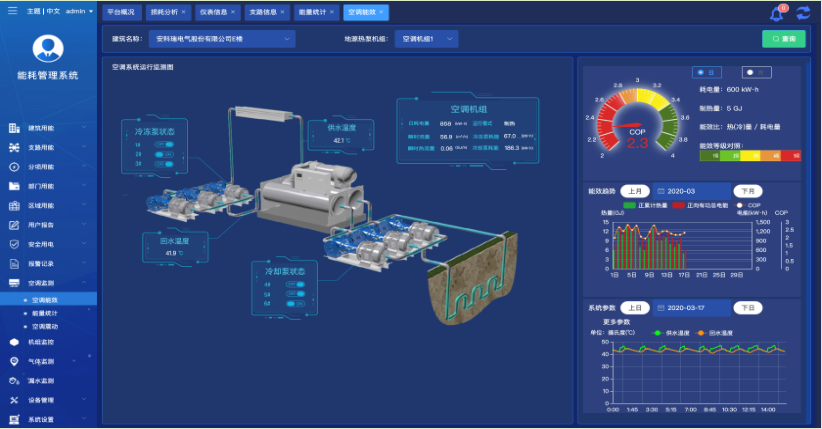822x429 pixels.
Task: Click the hamburger menu icon
Action: (10, 11)
